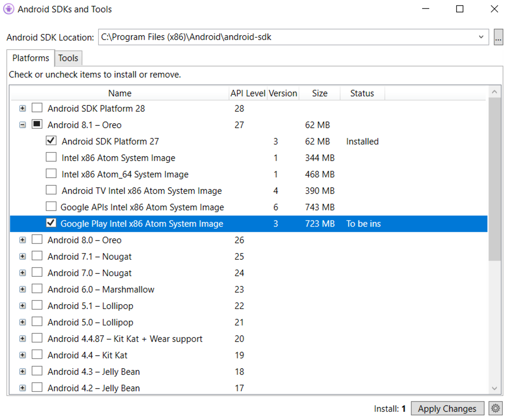Maximize the Android SDKs and Tools window
The image size is (508, 420).
click(x=459, y=9)
